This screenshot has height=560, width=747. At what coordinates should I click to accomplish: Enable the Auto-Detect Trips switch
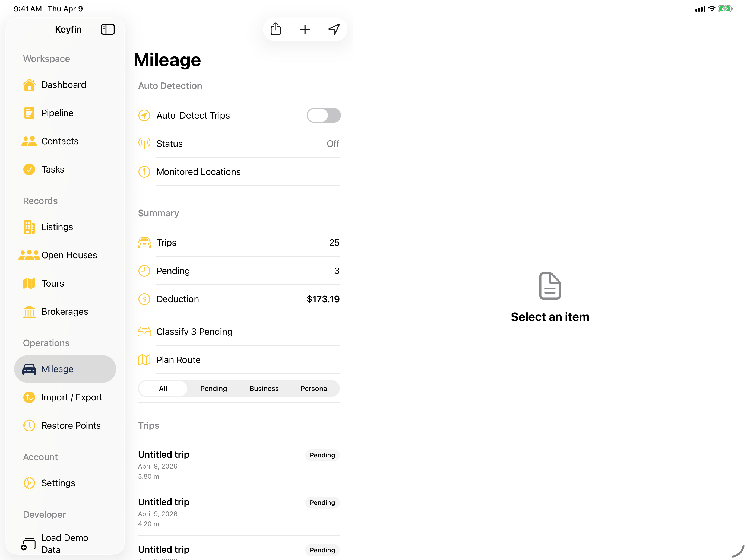[324, 115]
